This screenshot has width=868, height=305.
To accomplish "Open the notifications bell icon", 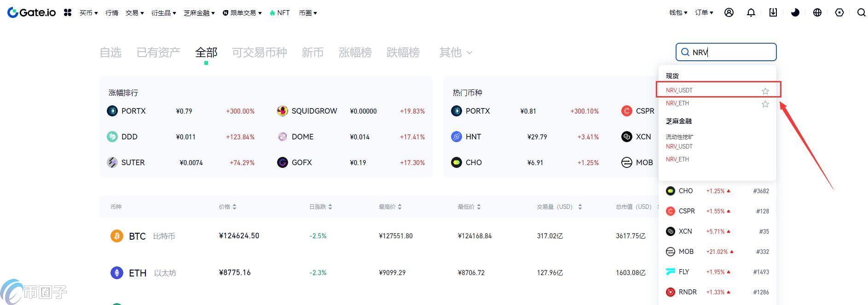I will coord(751,13).
